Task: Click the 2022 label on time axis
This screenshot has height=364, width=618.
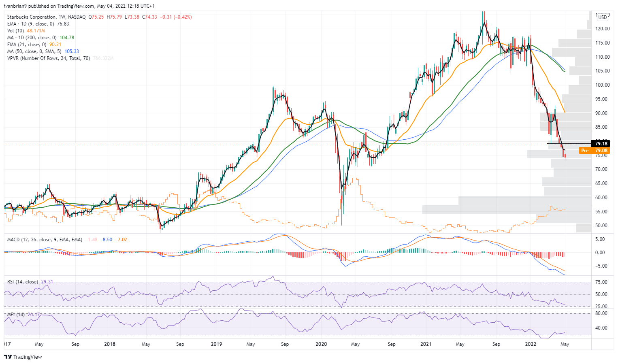Action: [531, 344]
